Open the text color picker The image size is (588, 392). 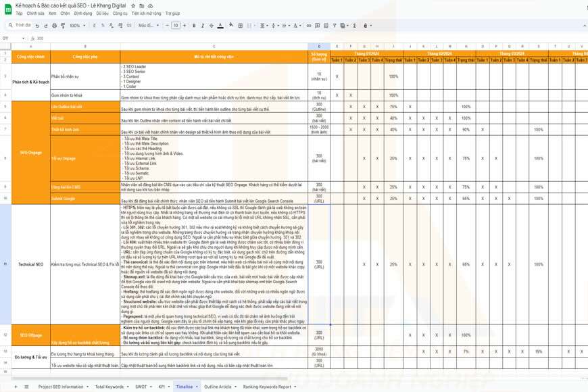(220, 26)
